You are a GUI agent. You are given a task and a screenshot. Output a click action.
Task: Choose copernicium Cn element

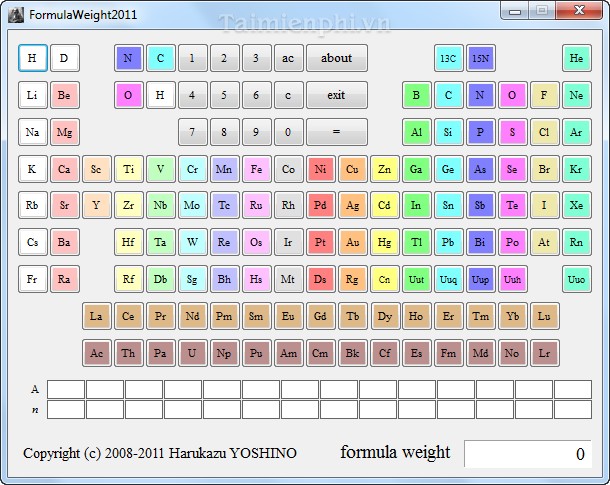tap(384, 279)
